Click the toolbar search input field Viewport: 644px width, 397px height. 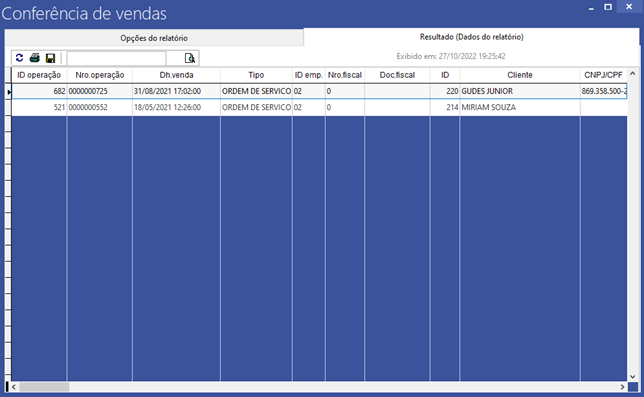(117, 58)
